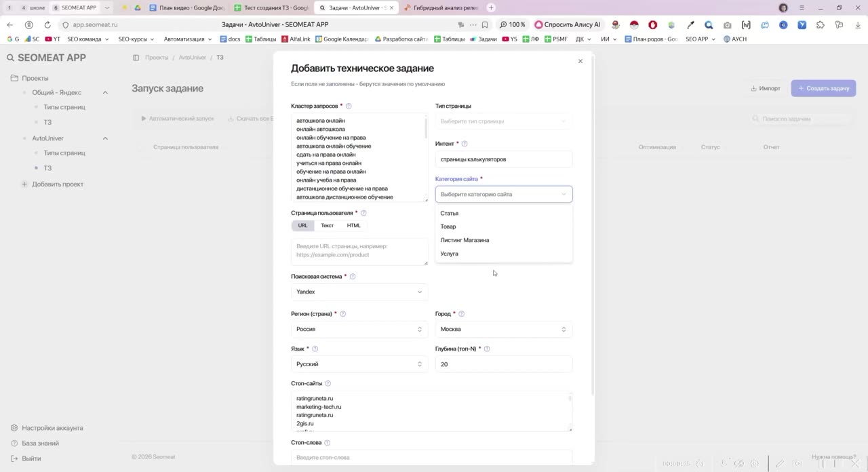
Task: Focus the Глубина (топ-N) field
Action: click(504, 364)
